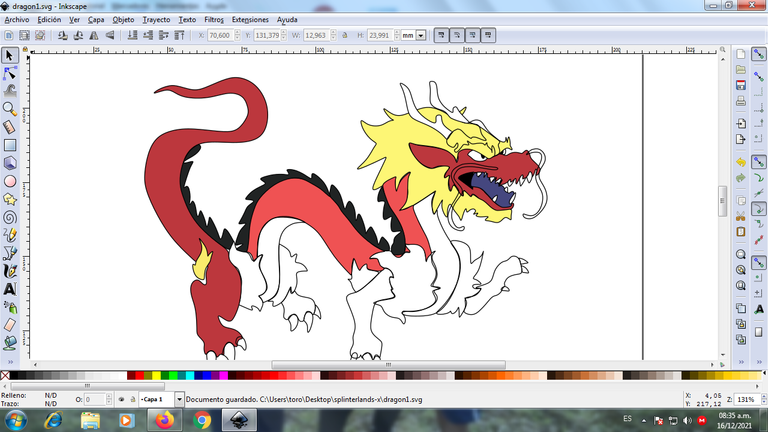The width and height of the screenshot is (768, 432).
Task: Open the Archivo menu
Action: 17,20
